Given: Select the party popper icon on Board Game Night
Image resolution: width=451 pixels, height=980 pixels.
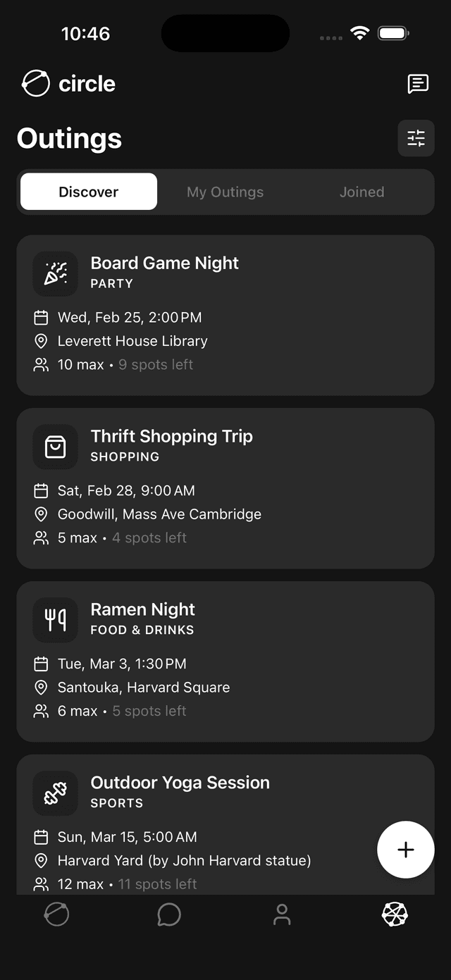Looking at the screenshot, I should (x=55, y=273).
